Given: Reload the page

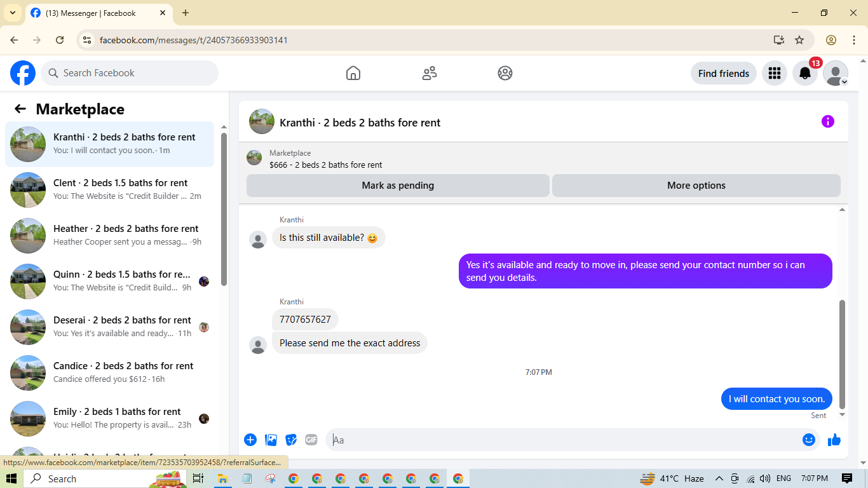Looking at the screenshot, I should pos(60,40).
